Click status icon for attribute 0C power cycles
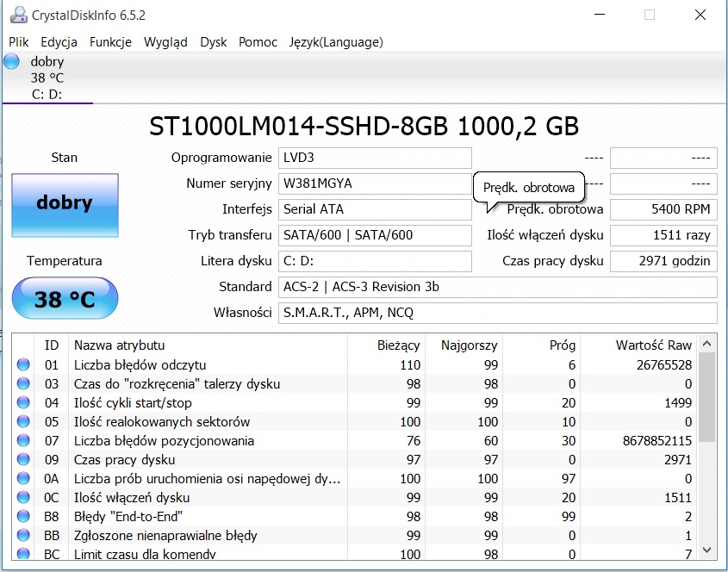 pyautogui.click(x=23, y=498)
